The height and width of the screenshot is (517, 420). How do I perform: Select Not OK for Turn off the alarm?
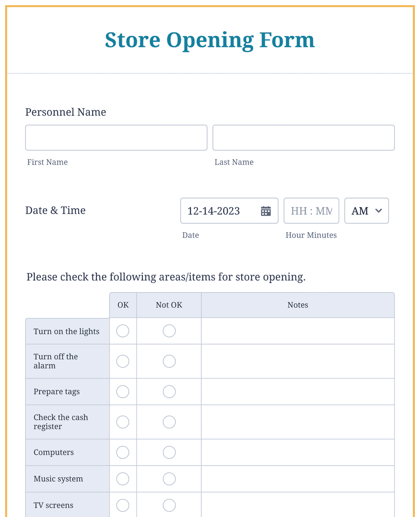[169, 361]
